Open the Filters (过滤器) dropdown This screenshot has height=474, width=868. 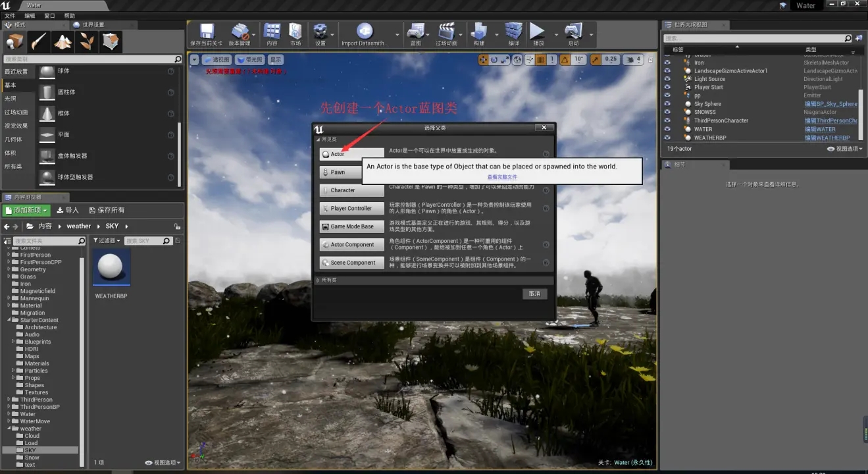click(x=107, y=241)
